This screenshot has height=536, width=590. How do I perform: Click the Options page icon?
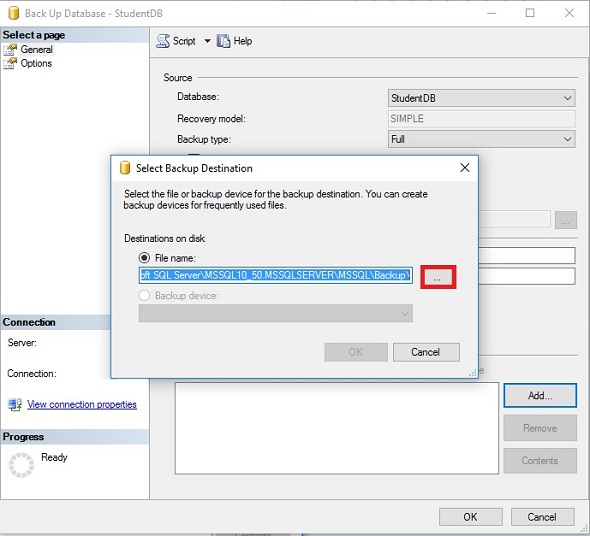pos(10,63)
